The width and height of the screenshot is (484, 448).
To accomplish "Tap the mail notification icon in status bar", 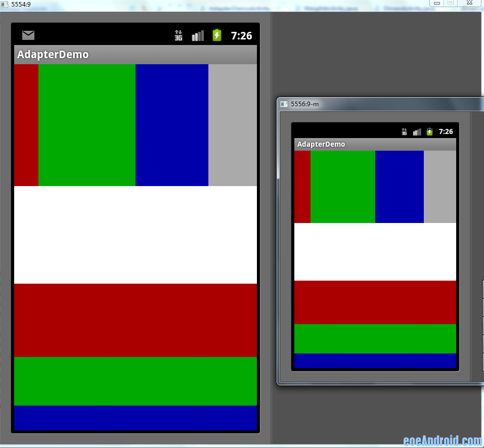I will pyautogui.click(x=28, y=35).
